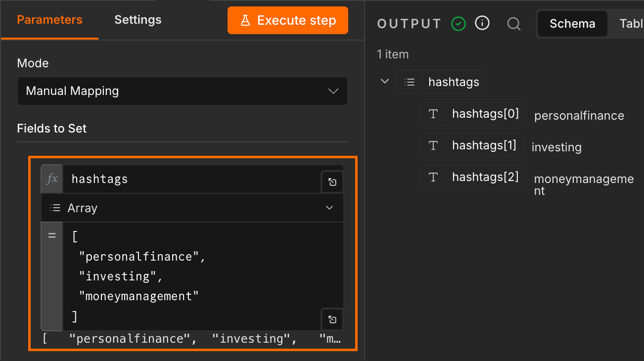
Task: Select the hashtags array pill in output
Action: point(441,82)
